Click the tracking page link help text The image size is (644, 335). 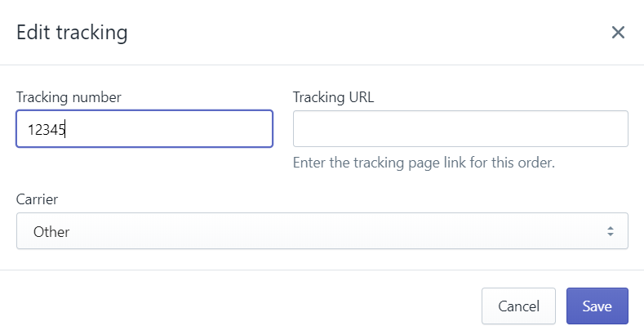coord(424,163)
